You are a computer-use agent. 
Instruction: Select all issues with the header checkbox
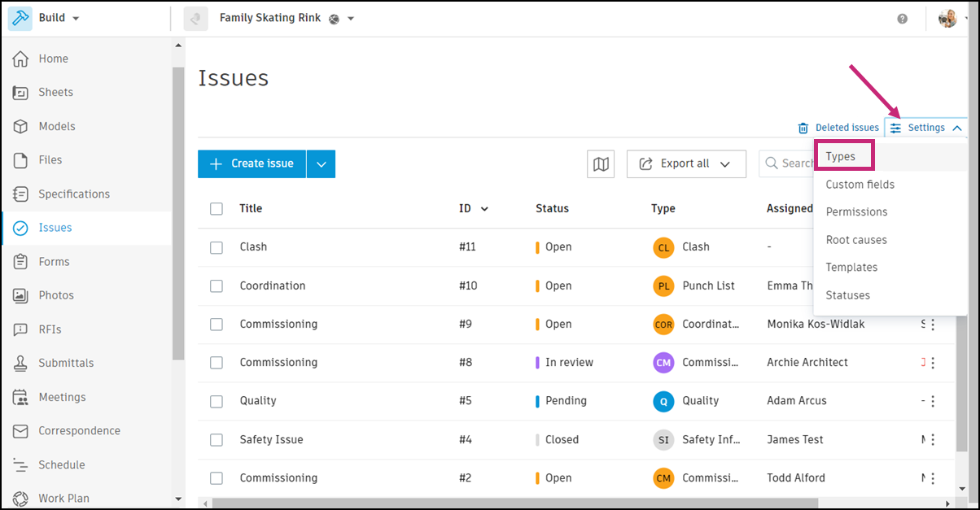pyautogui.click(x=217, y=208)
